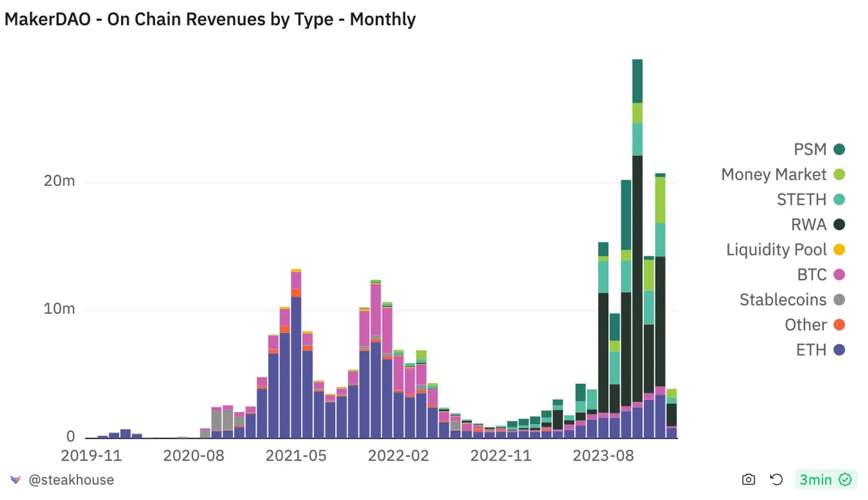Click the refresh query icon
Viewport: 868px width, 500px height.
(x=776, y=479)
